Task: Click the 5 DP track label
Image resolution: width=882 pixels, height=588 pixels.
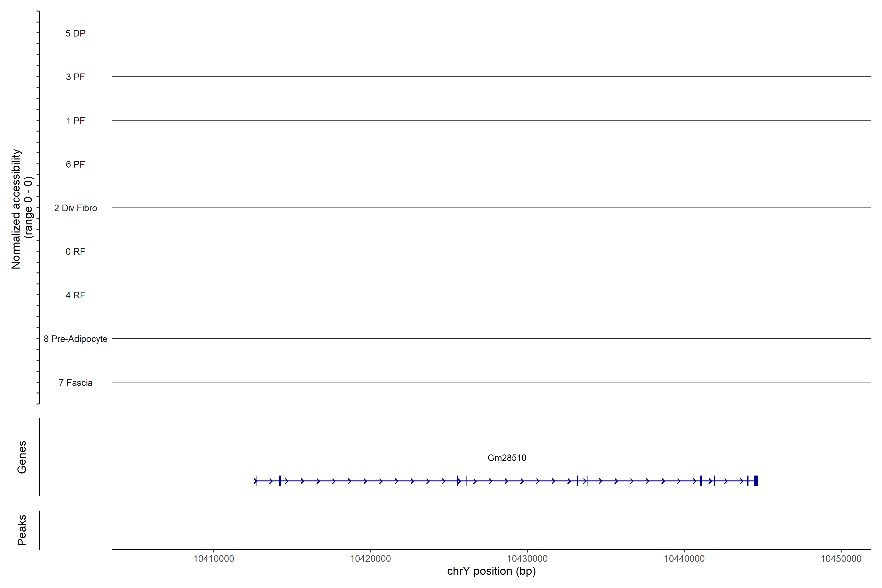Action: (x=75, y=33)
